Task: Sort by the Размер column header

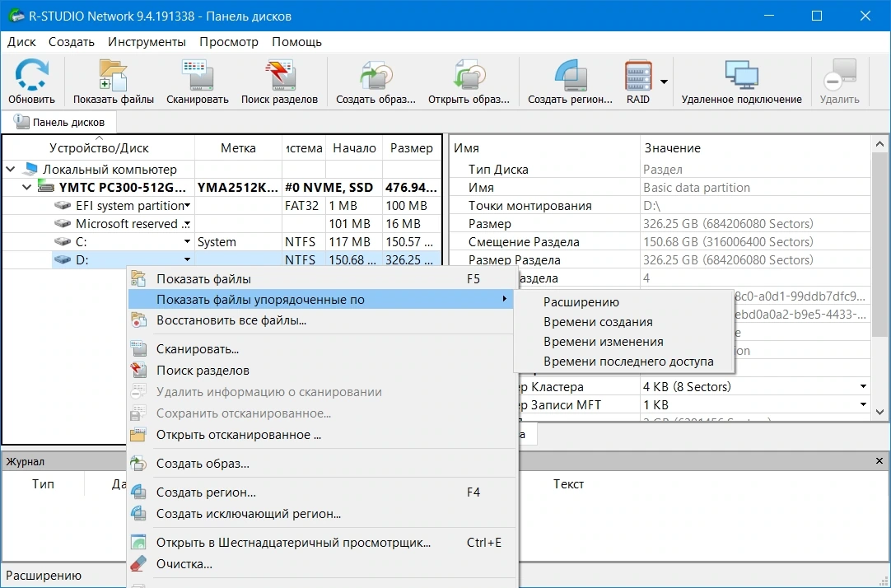Action: 412,148
